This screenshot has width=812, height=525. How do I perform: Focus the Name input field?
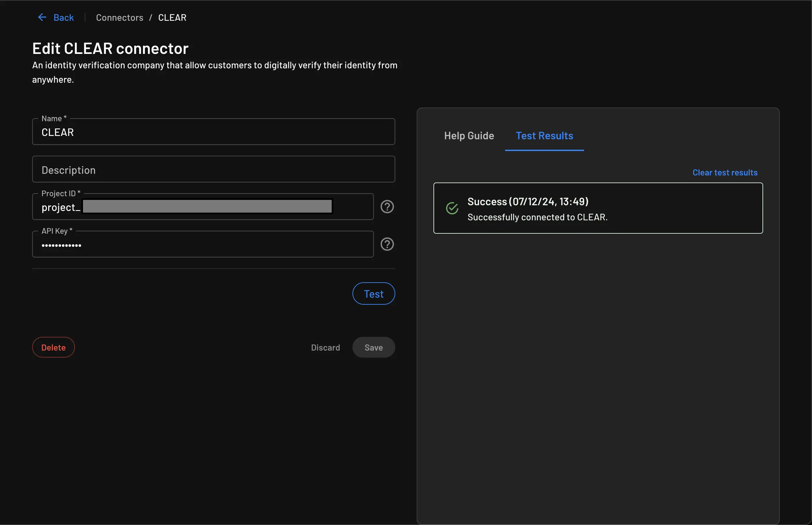[214, 132]
